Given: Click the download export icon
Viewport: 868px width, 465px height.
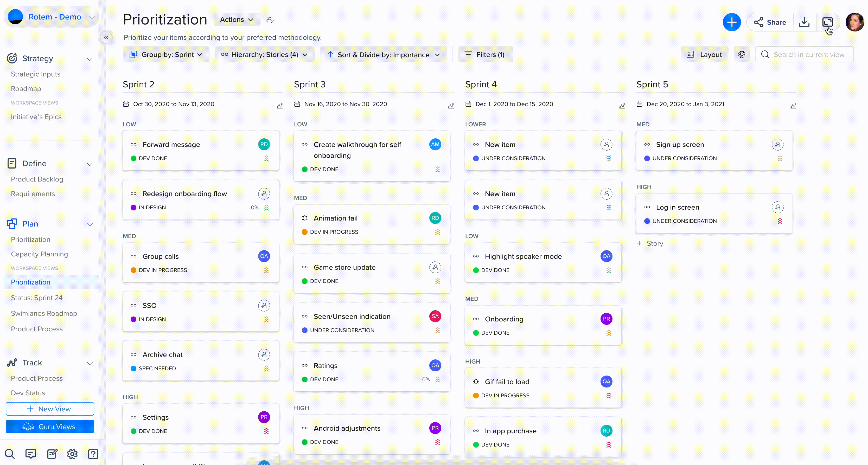Looking at the screenshot, I should pyautogui.click(x=804, y=22).
